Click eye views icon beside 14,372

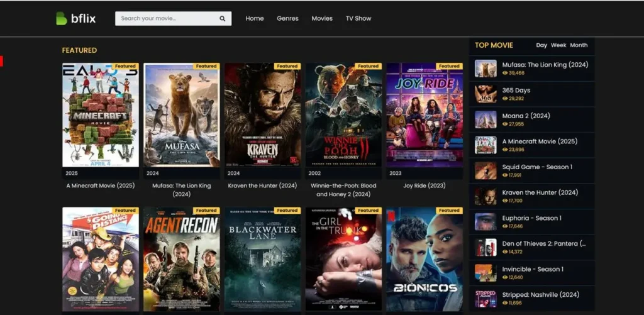[505, 251]
